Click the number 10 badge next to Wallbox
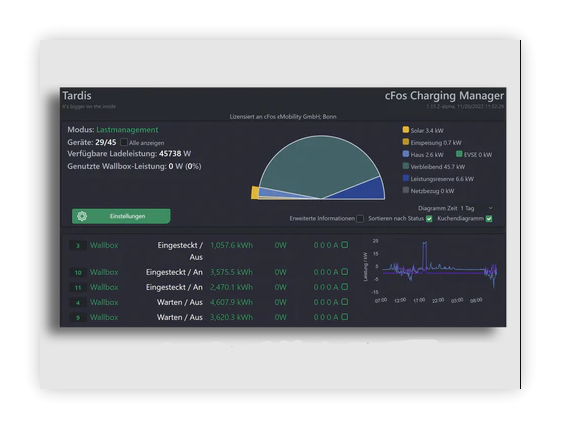The width and height of the screenshot is (561, 429). [x=78, y=273]
